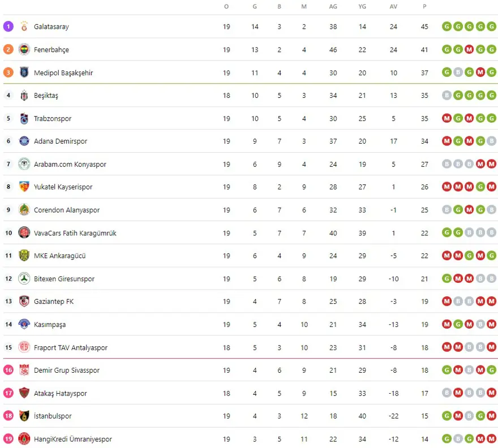
Task: Open the VavaCars Fatih Karagümrük row
Action: [75, 233]
